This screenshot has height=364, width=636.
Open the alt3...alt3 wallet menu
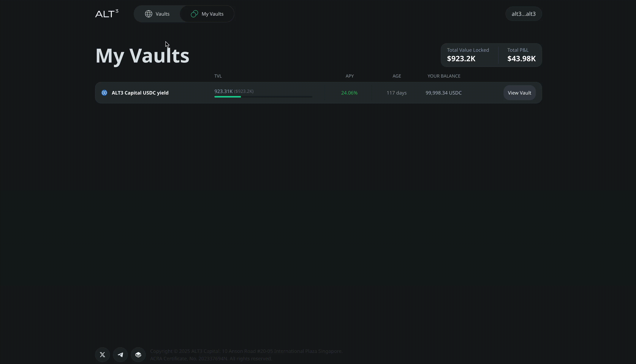point(523,14)
